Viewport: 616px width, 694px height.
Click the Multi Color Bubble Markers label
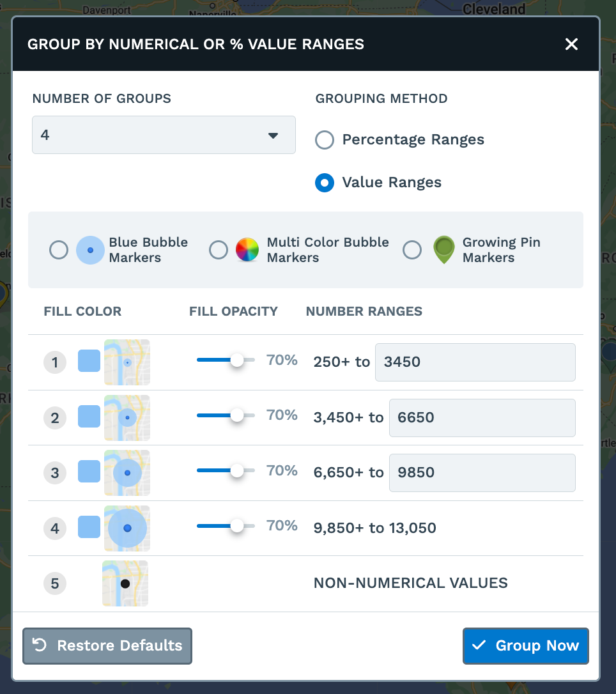(328, 250)
